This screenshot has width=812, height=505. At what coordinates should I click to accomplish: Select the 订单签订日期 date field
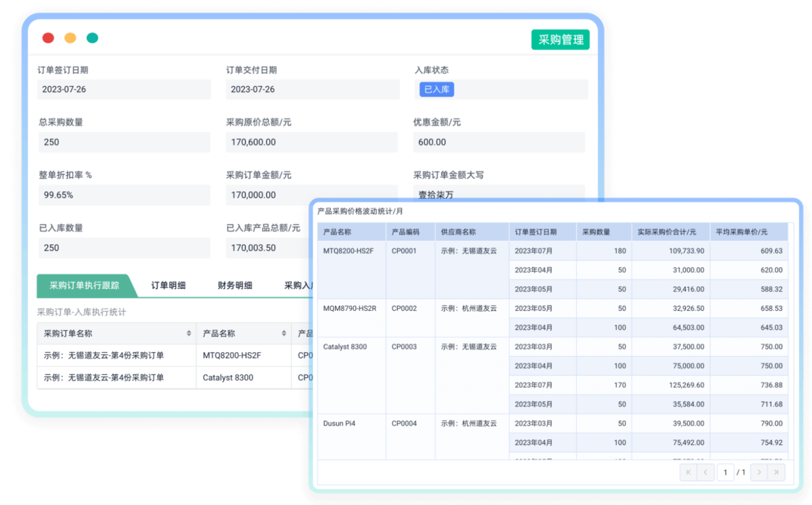[x=124, y=89]
